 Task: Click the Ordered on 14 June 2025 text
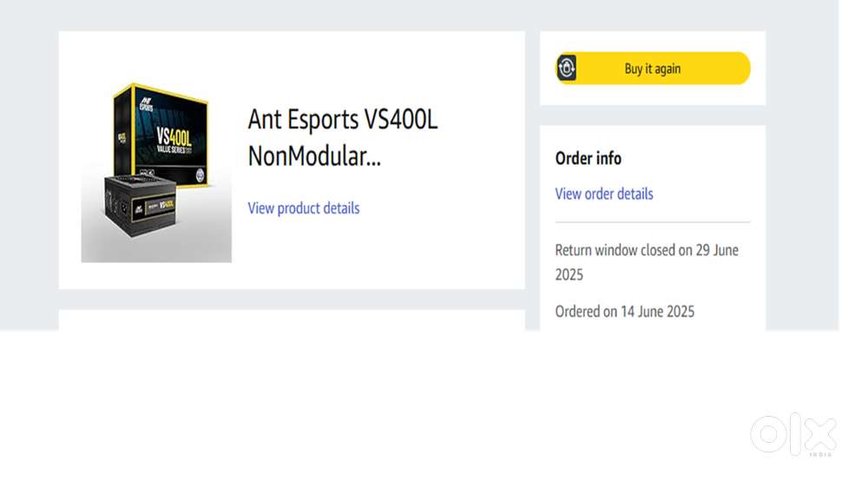click(x=624, y=312)
